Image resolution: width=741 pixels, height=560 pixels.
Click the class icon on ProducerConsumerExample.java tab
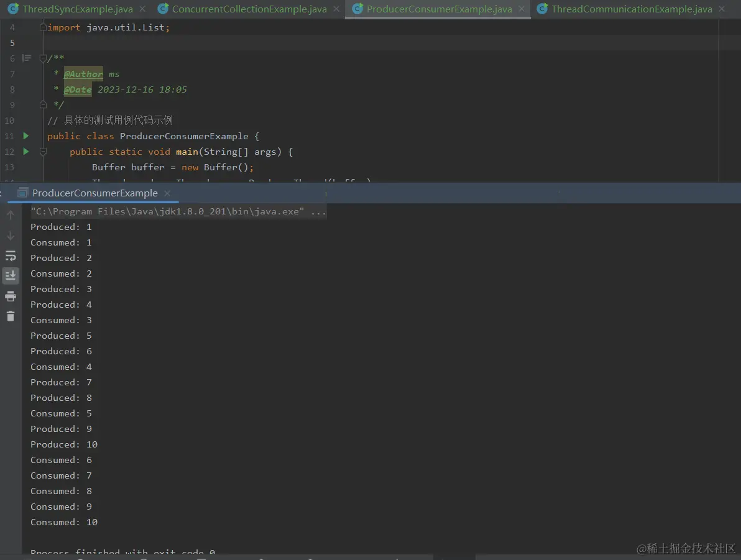coord(357,9)
